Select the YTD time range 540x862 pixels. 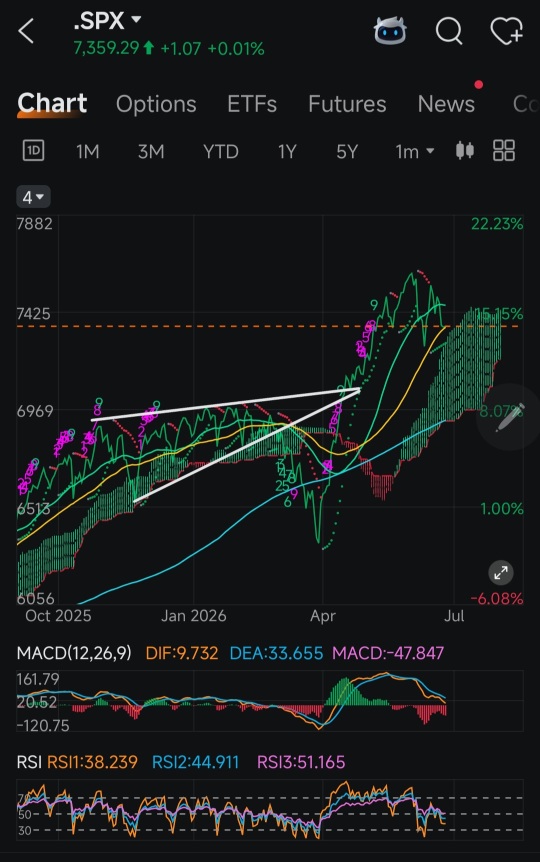(221, 151)
